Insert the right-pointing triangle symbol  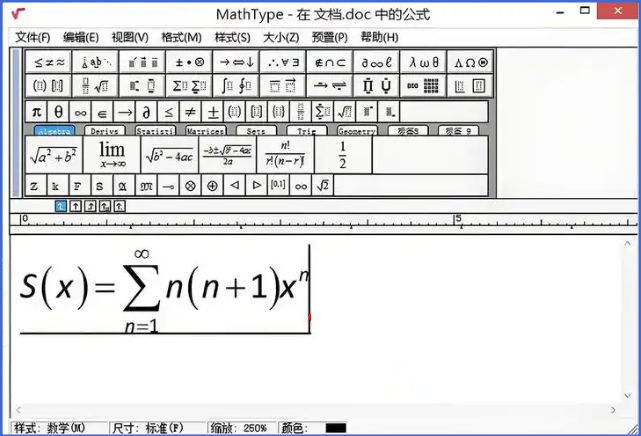[256, 186]
